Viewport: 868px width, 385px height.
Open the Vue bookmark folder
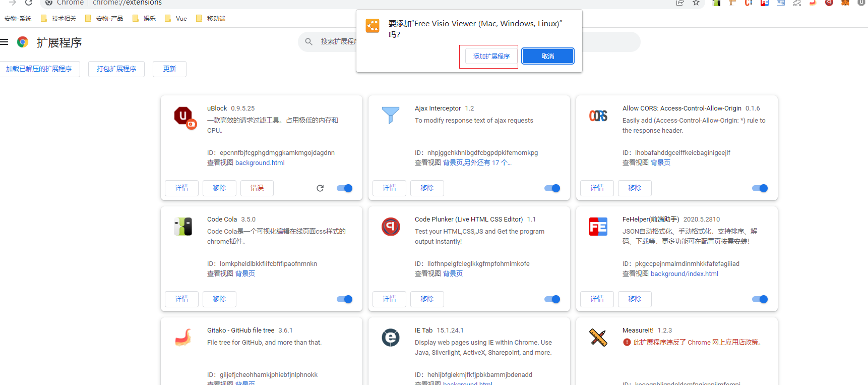(x=175, y=19)
